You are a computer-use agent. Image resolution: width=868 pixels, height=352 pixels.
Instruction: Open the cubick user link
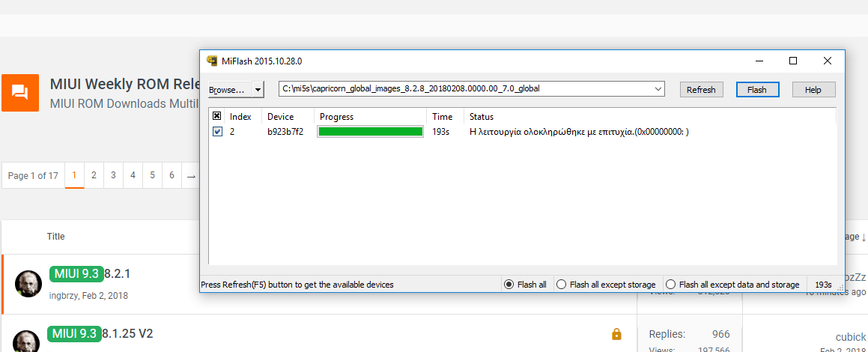coord(851,336)
